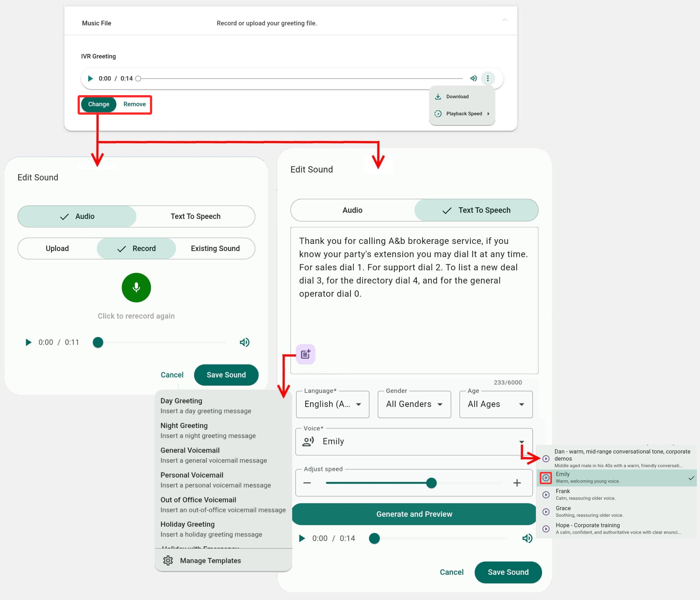Click the plus icon in Adjust speed
Screen dimensions: 700x600
517,483
